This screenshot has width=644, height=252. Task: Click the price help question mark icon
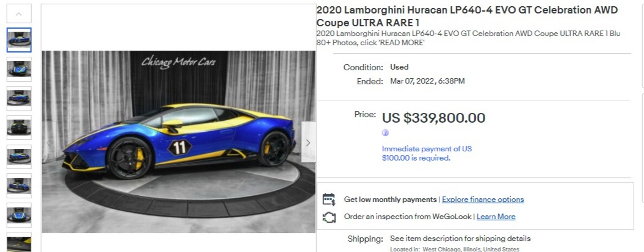coord(385,133)
